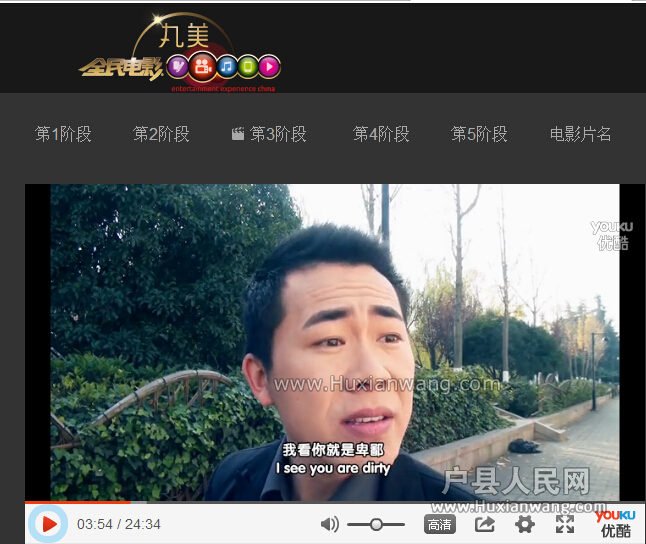
Task: Click the share arrow icon
Action: coord(484,524)
